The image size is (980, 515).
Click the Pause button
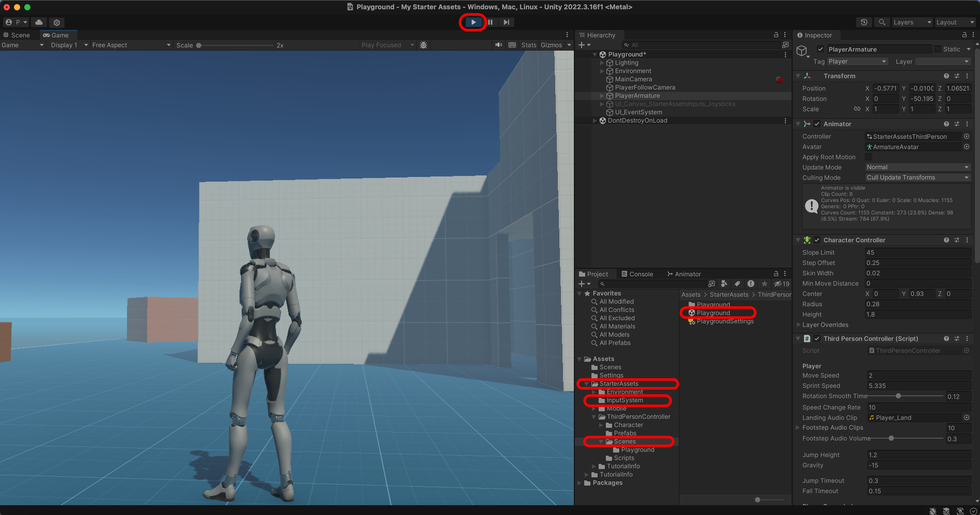(x=490, y=22)
